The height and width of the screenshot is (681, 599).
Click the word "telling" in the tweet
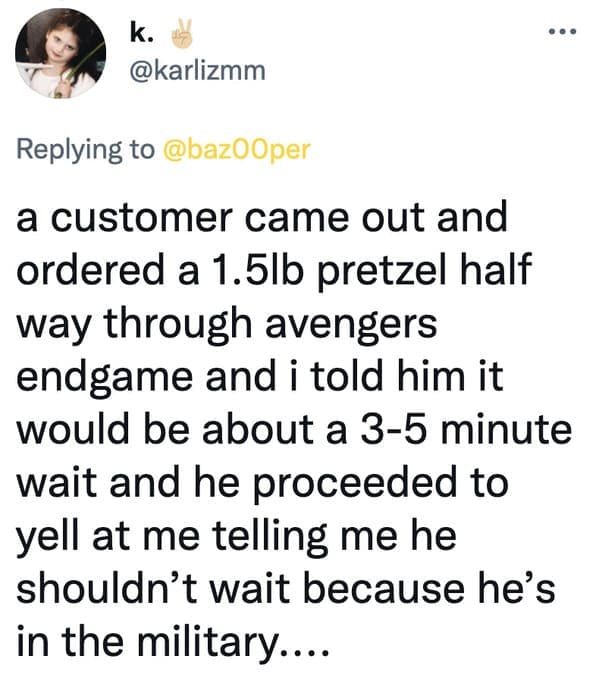270,538
